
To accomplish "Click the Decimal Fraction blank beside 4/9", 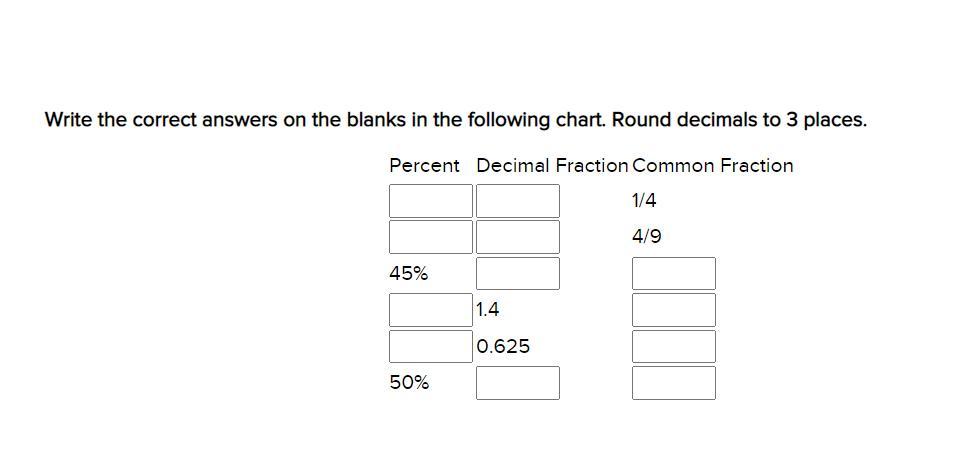I will (x=518, y=237).
